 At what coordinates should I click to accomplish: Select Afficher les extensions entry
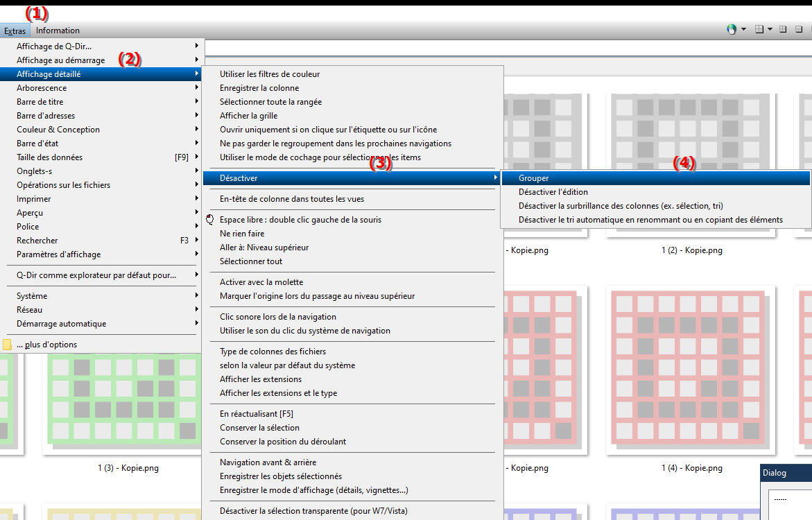click(352, 380)
